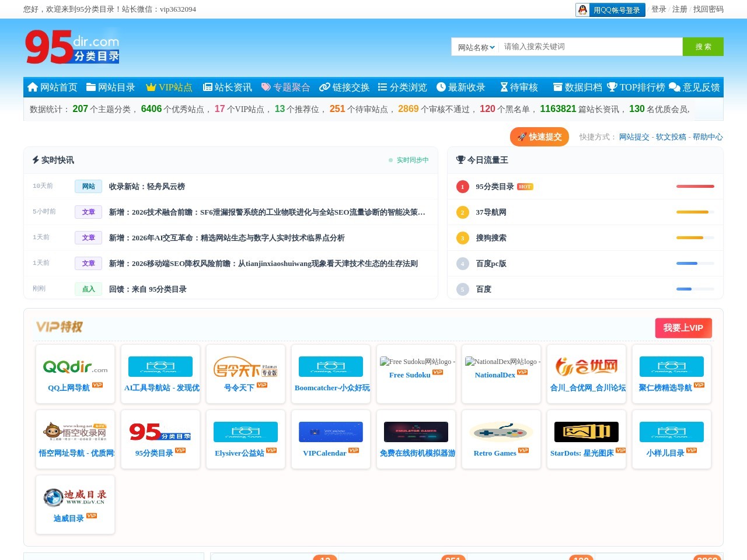Click the QQdir.com logo thumbnail
This screenshot has width=747, height=560.
[75, 366]
